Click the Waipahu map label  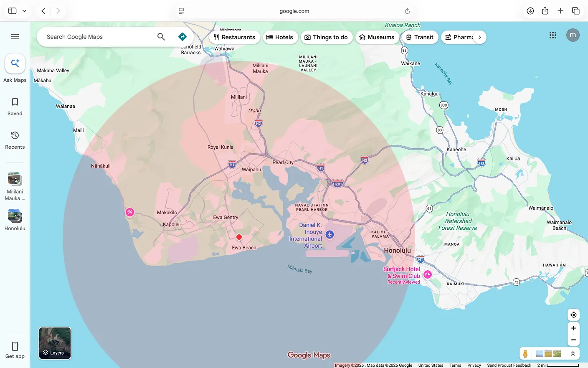point(251,170)
